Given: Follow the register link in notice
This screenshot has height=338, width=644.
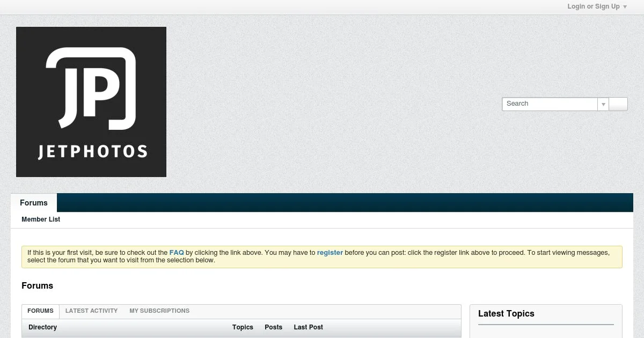Looking at the screenshot, I should (330, 252).
